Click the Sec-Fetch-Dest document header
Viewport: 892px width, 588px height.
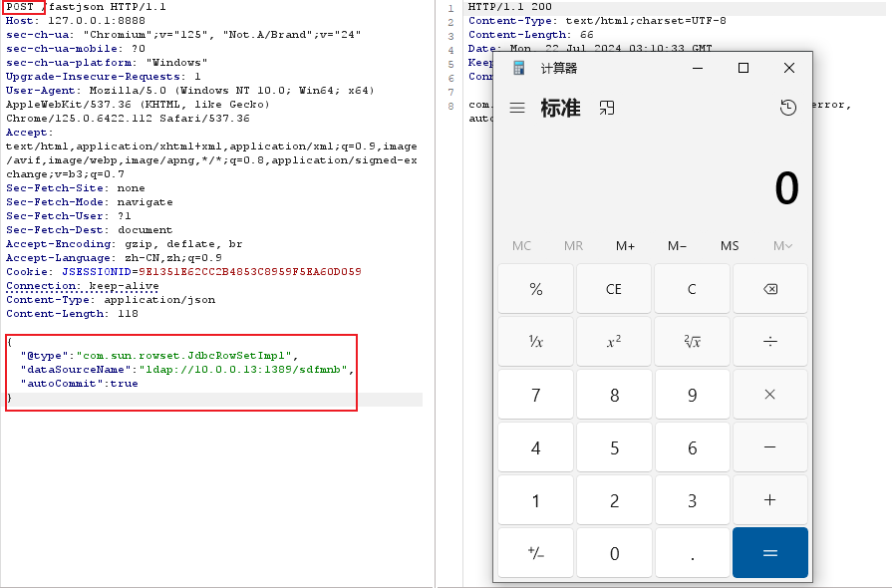coord(89,230)
